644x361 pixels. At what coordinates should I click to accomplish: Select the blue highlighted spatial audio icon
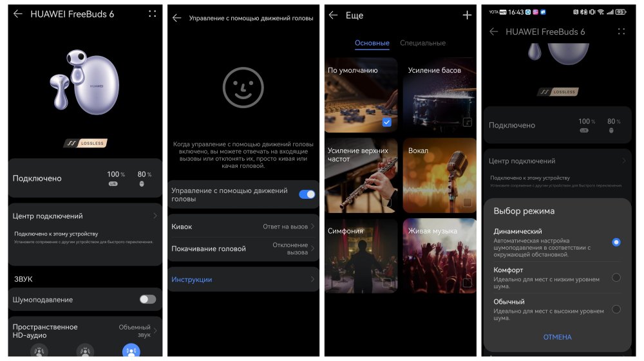(x=131, y=351)
